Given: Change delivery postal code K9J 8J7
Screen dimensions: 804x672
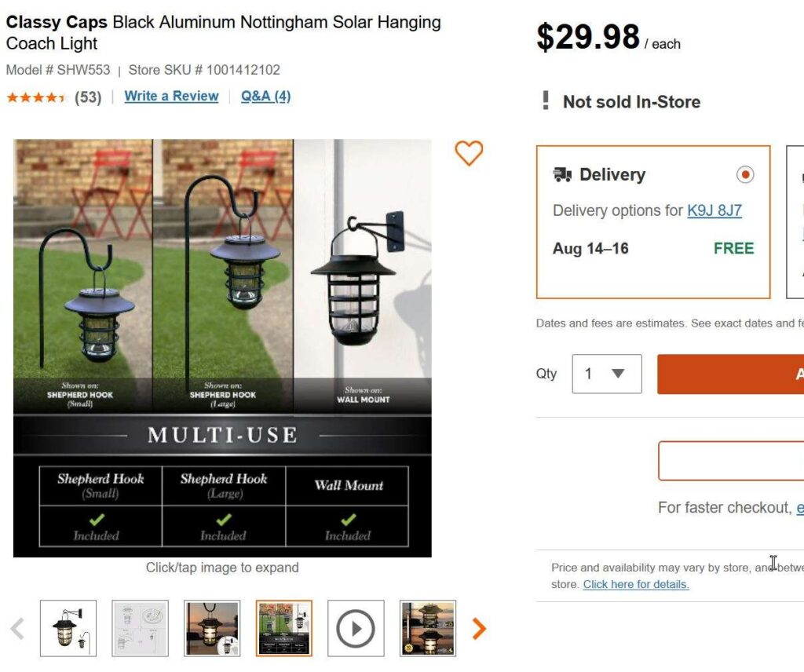Looking at the screenshot, I should tap(714, 210).
